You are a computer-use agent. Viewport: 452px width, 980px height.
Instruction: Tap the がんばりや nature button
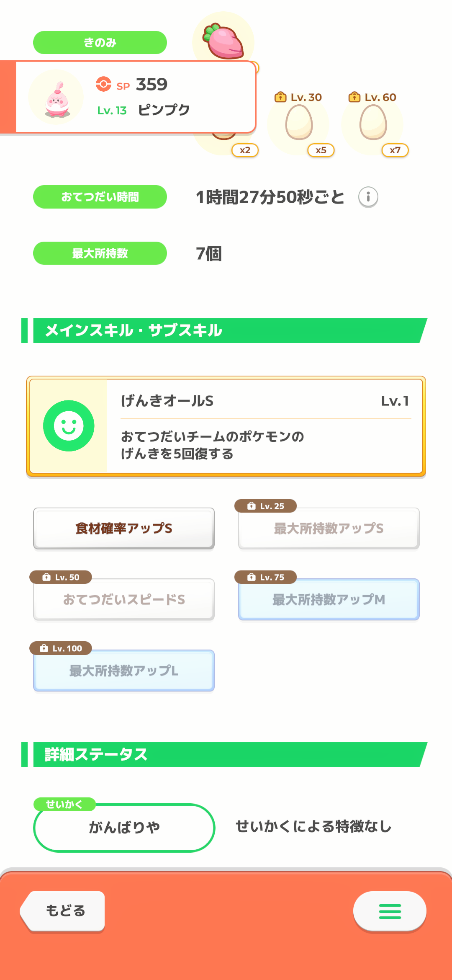tap(124, 828)
